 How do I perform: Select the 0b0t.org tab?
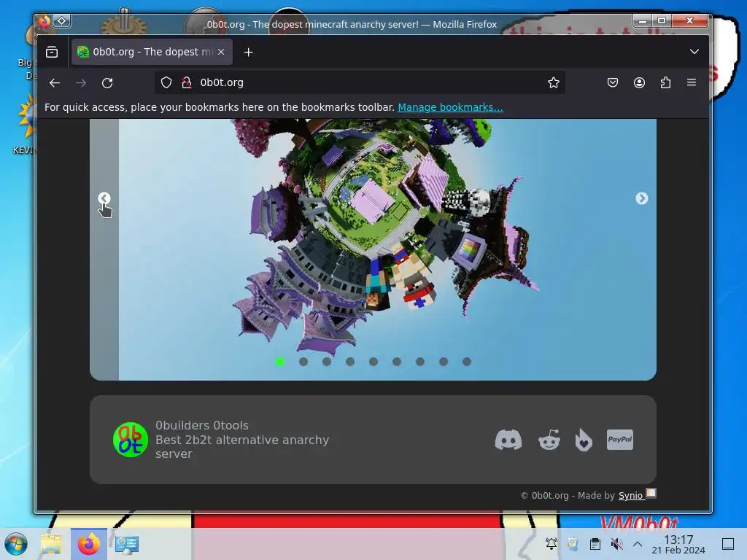coord(152,52)
